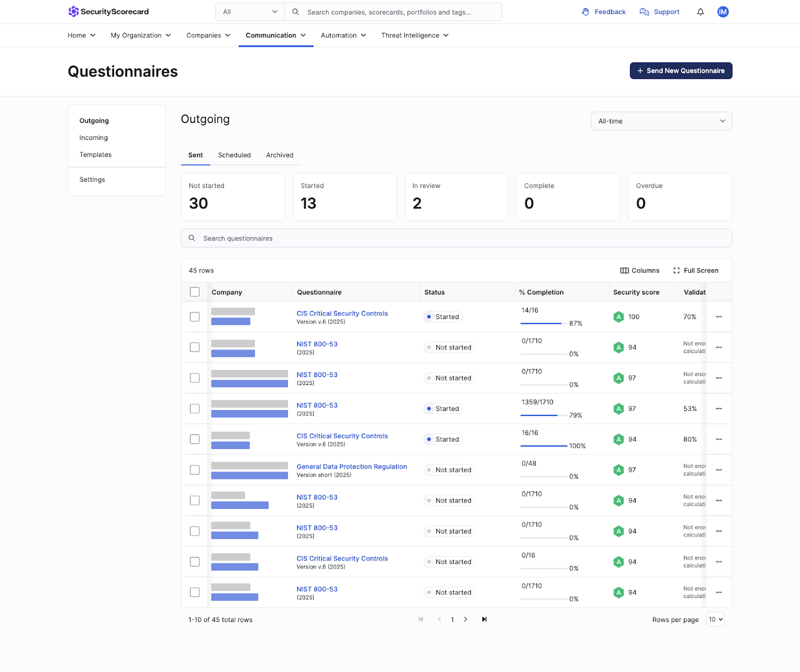Click the notification bell icon
The width and height of the screenshot is (800, 672).
pyautogui.click(x=700, y=12)
